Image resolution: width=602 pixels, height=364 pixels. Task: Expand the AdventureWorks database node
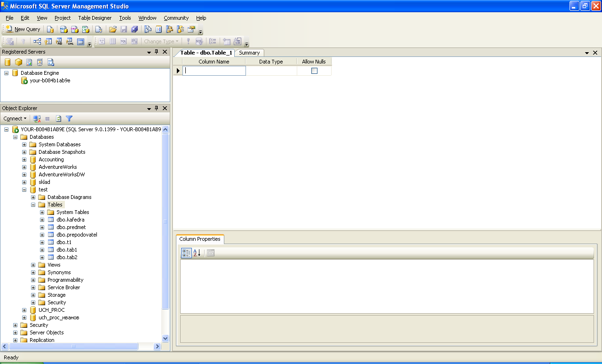(x=24, y=167)
